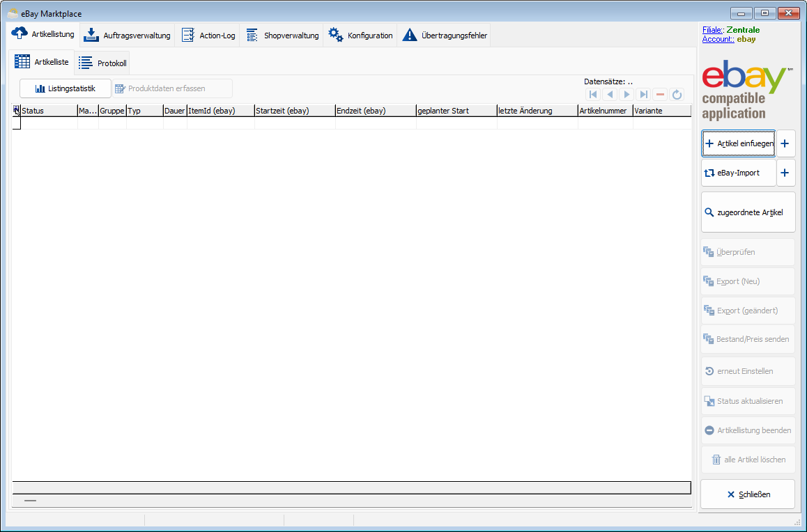
Task: Click the horizontal scrollbar below the table
Action: [351, 500]
